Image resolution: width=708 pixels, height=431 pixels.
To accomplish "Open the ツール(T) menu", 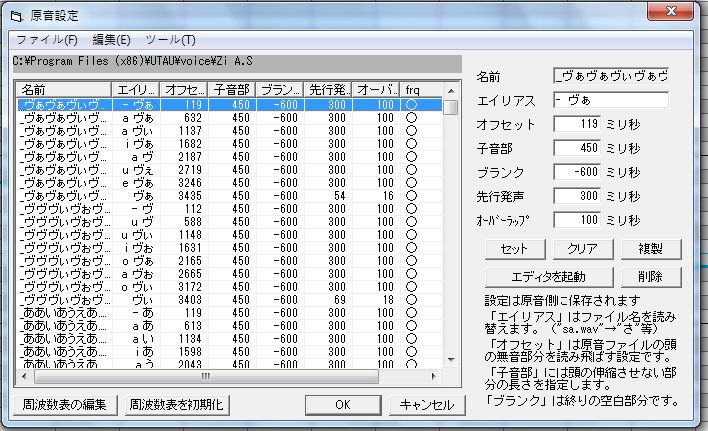I will [170, 40].
